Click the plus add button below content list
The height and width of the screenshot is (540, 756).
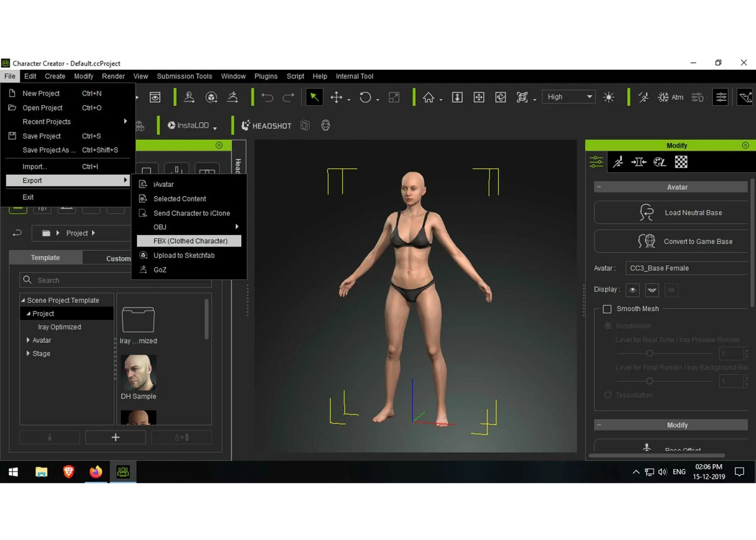[115, 437]
